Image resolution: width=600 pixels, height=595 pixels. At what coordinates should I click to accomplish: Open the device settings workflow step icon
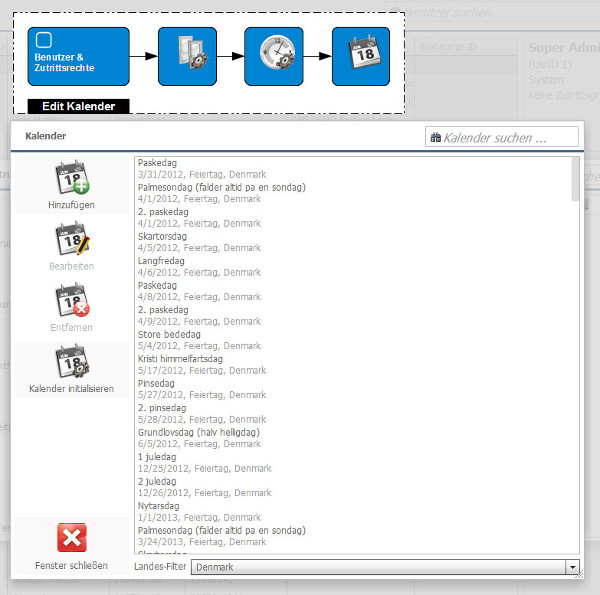pos(187,57)
